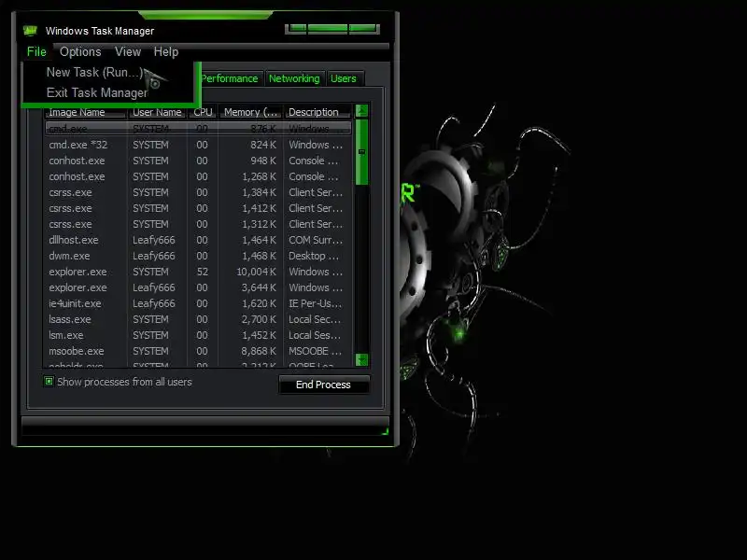This screenshot has height=560, width=747.
Task: Sort by the Image Name column header
Action: click(x=85, y=112)
